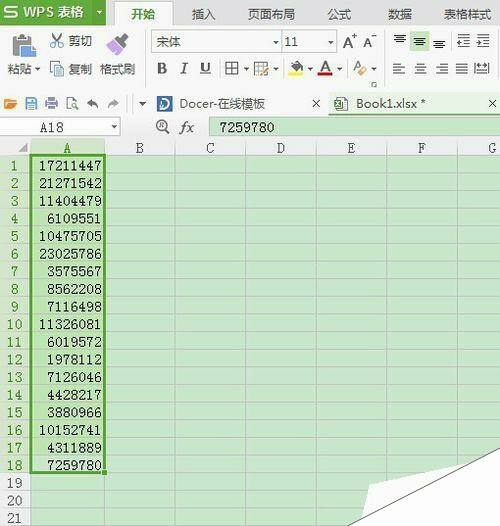Justify text alignment icon

[462, 69]
